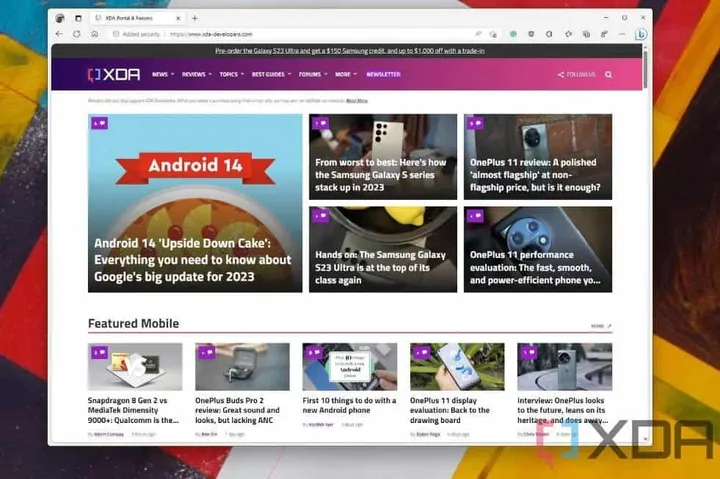Click author name Adam Conway
The width and height of the screenshot is (720, 479).
[109, 434]
